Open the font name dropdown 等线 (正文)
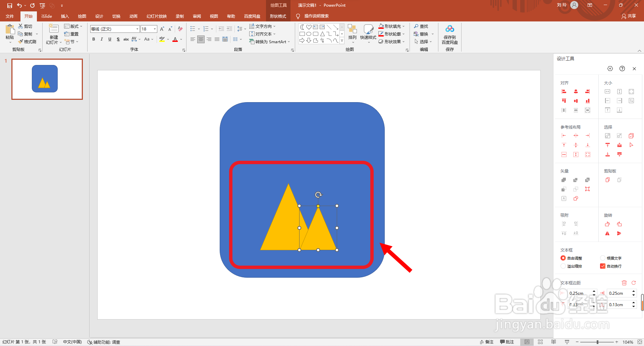This screenshot has width=644, height=346. pyautogui.click(x=137, y=29)
